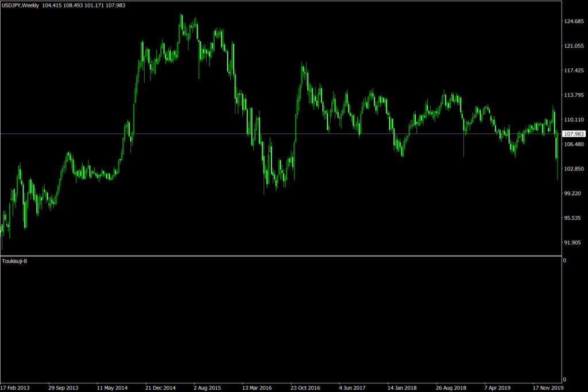Click the 113.795 price axis label
The height and width of the screenshot is (392, 588).
(574, 95)
